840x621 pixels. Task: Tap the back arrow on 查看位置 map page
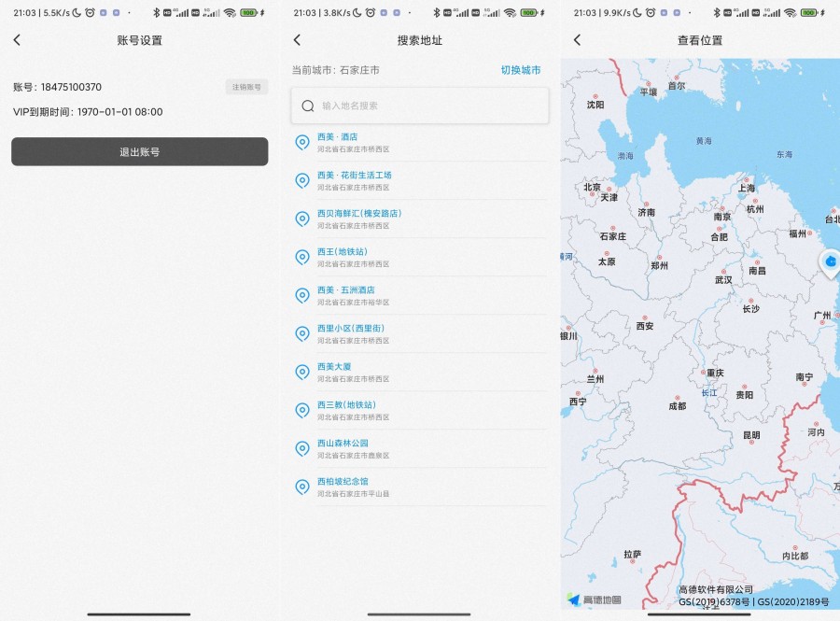pos(577,39)
